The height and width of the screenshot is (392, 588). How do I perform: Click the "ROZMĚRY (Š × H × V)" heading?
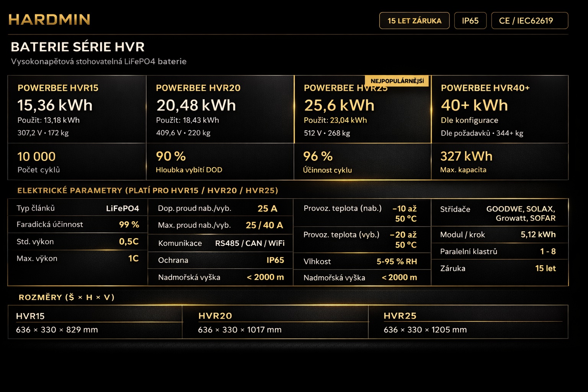(x=67, y=297)
